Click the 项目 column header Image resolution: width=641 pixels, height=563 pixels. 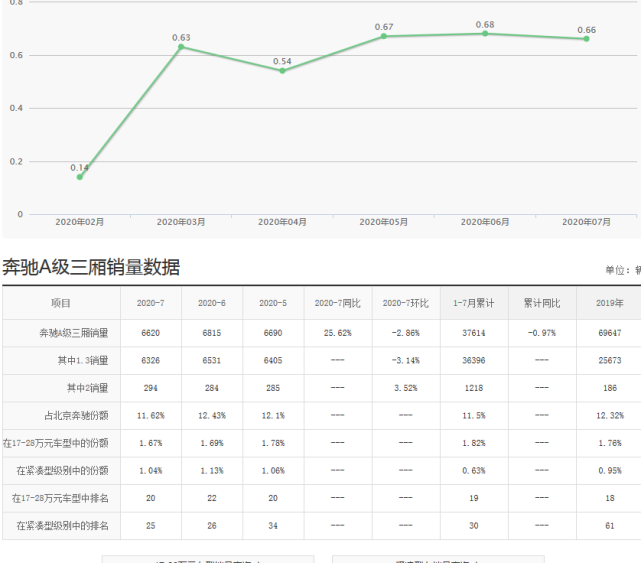click(x=61, y=303)
